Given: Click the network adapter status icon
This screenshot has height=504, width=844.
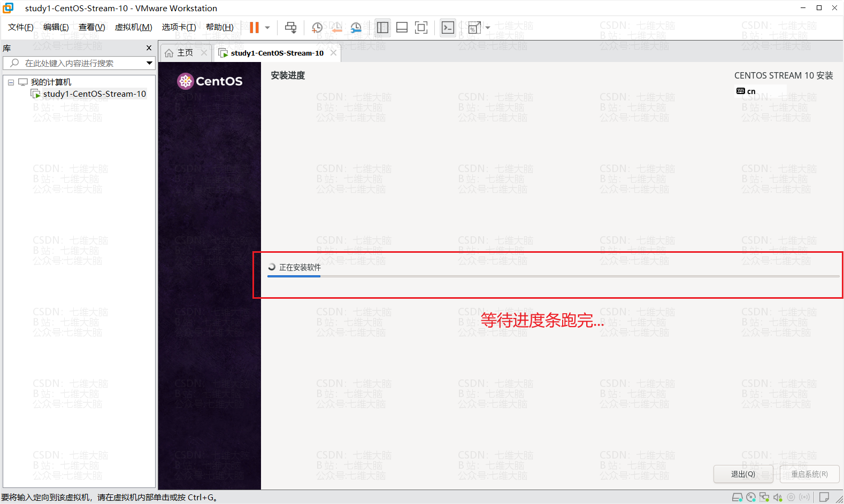Looking at the screenshot, I should click(764, 498).
